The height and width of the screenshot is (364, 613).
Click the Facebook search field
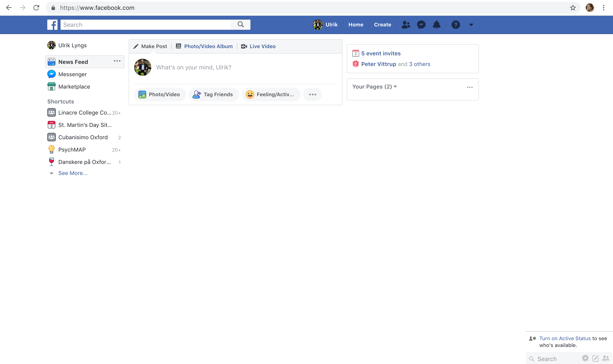tap(146, 25)
